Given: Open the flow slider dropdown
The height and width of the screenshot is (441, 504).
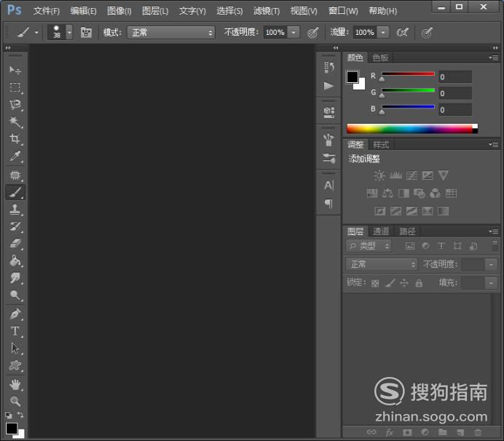Looking at the screenshot, I should (x=383, y=33).
